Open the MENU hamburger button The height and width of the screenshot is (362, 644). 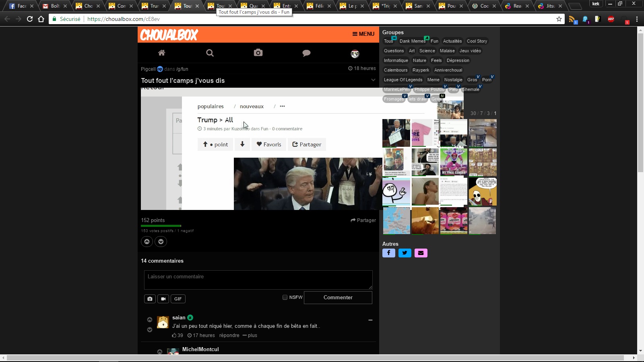(x=363, y=34)
